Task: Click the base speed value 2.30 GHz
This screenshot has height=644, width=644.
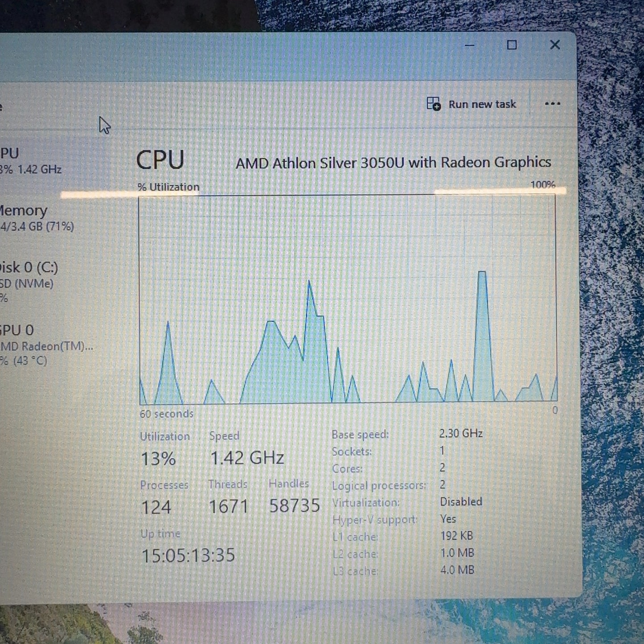Action: (461, 433)
